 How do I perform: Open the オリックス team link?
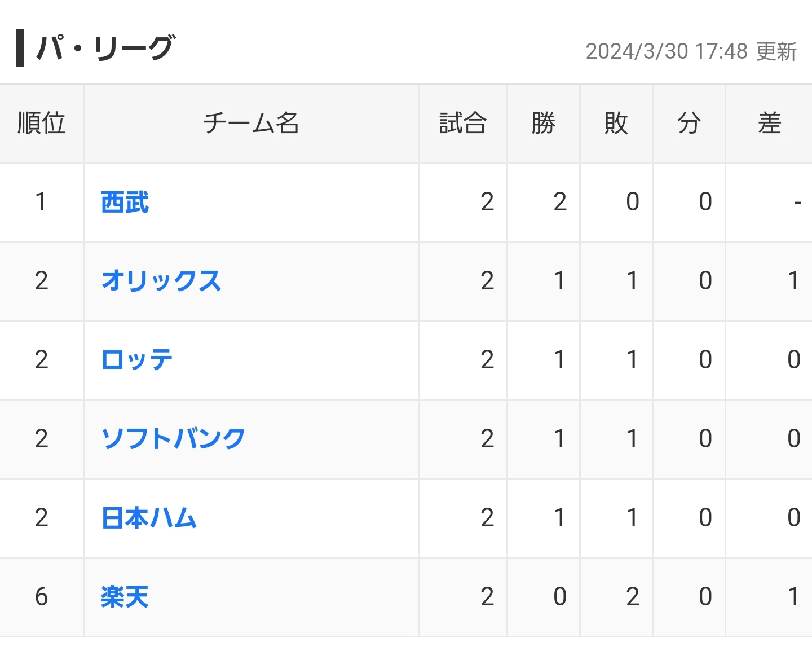coord(161,281)
